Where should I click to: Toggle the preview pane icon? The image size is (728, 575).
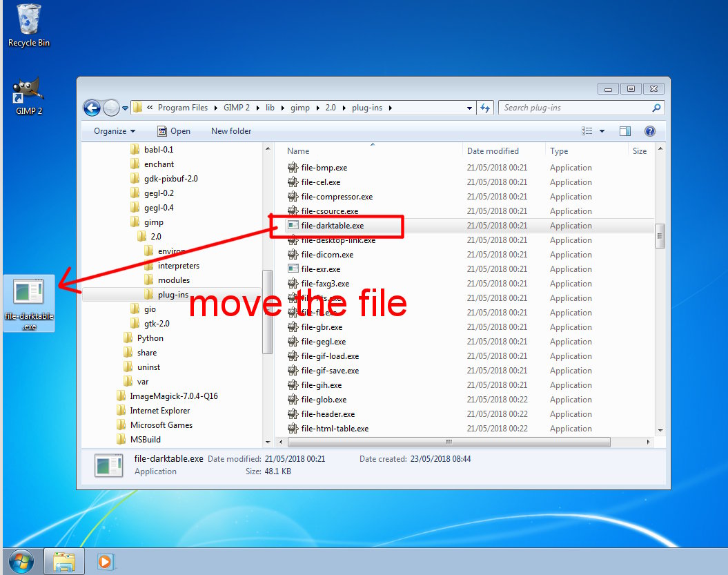pyautogui.click(x=625, y=131)
